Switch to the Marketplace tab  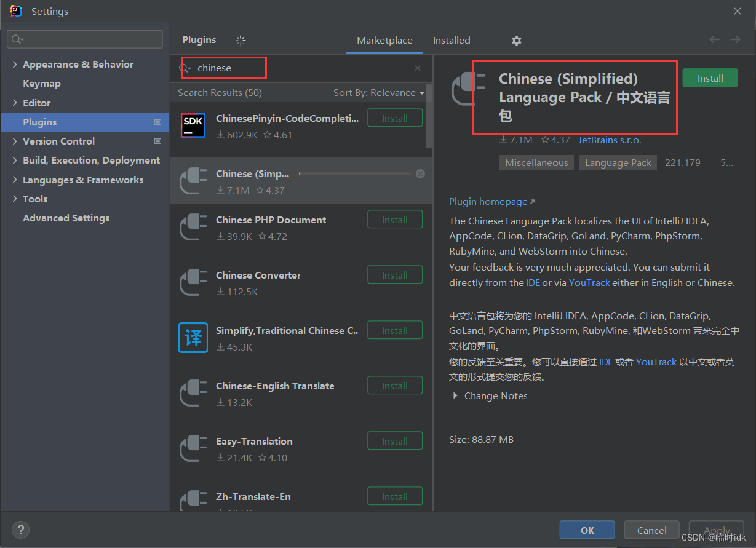click(x=384, y=41)
